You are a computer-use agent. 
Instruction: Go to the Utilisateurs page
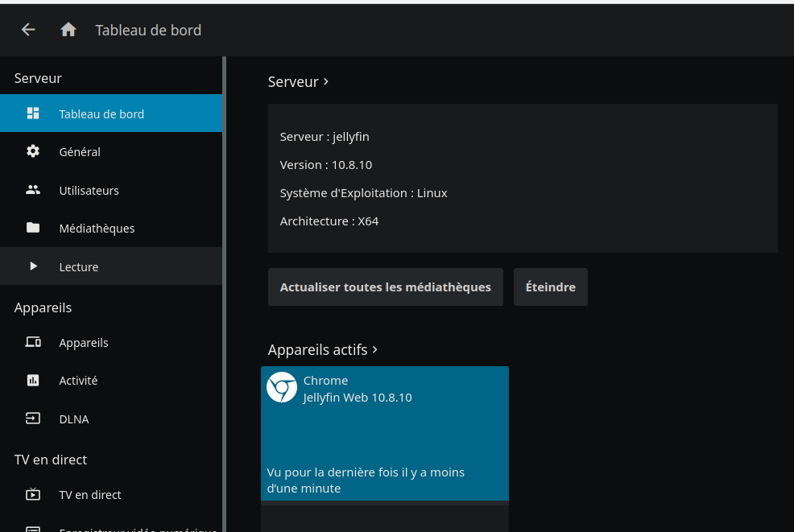tap(111, 190)
